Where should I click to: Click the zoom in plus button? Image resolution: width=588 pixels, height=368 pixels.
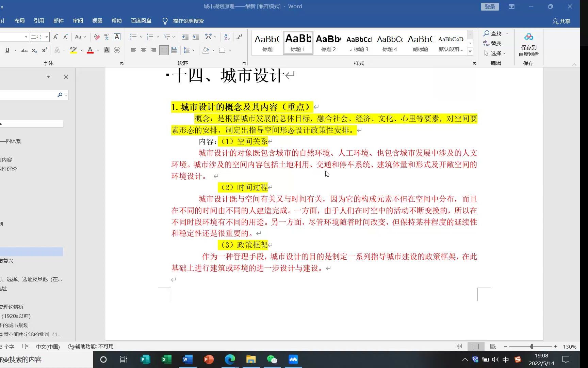[x=556, y=347]
